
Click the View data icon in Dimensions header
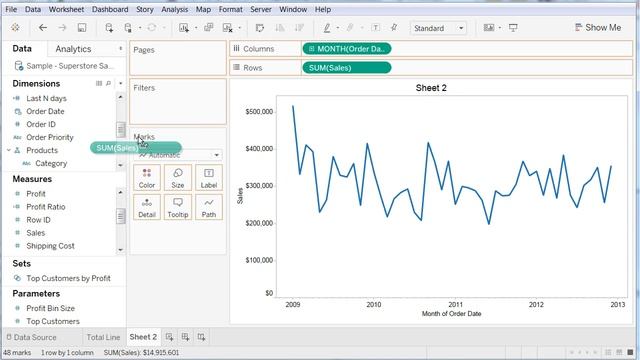[99, 83]
